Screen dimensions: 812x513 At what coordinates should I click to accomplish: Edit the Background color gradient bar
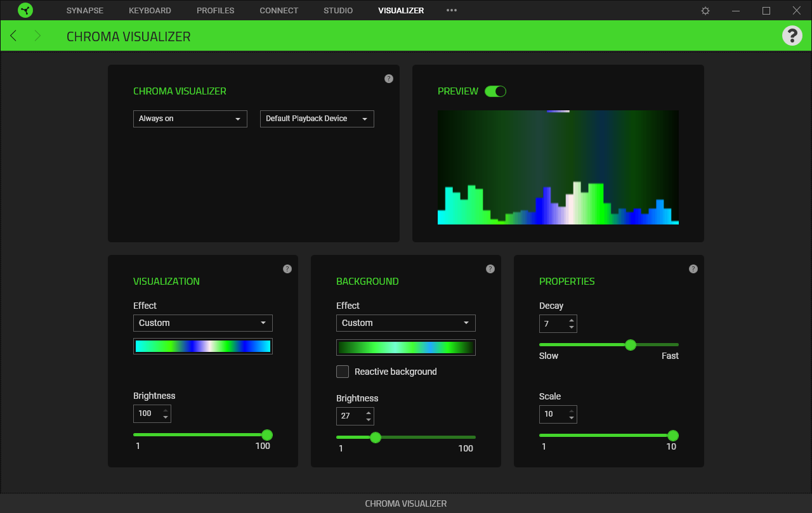pos(406,347)
